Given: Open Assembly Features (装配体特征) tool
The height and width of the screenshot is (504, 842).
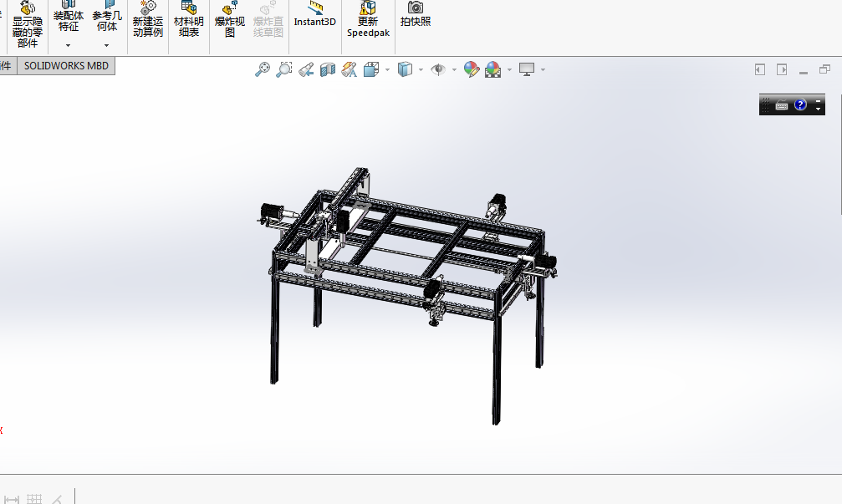Looking at the screenshot, I should (x=69, y=18).
